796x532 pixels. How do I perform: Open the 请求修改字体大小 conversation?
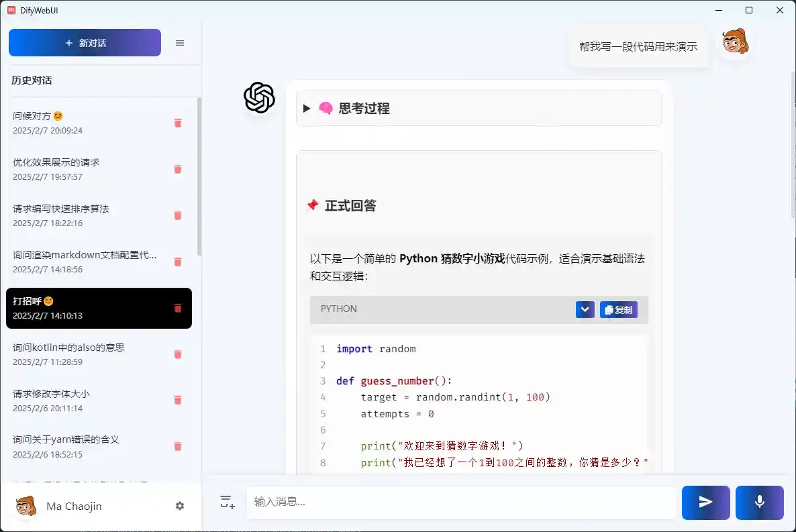[99, 400]
